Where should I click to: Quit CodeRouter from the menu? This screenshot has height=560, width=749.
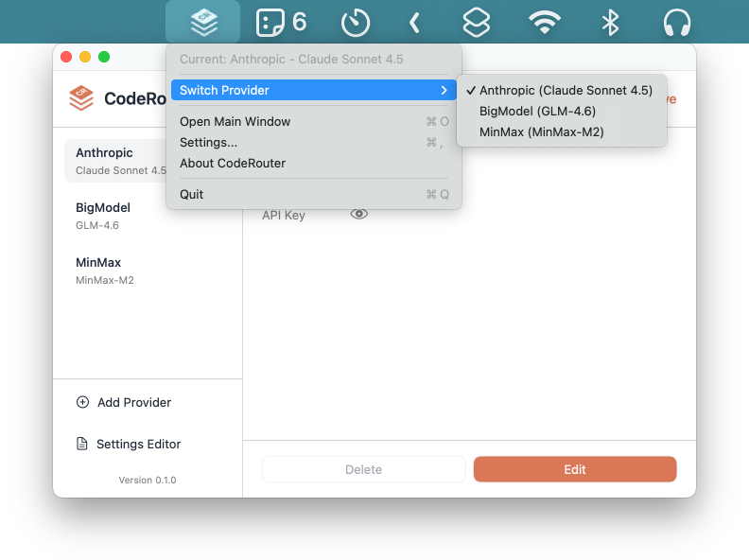tap(192, 195)
